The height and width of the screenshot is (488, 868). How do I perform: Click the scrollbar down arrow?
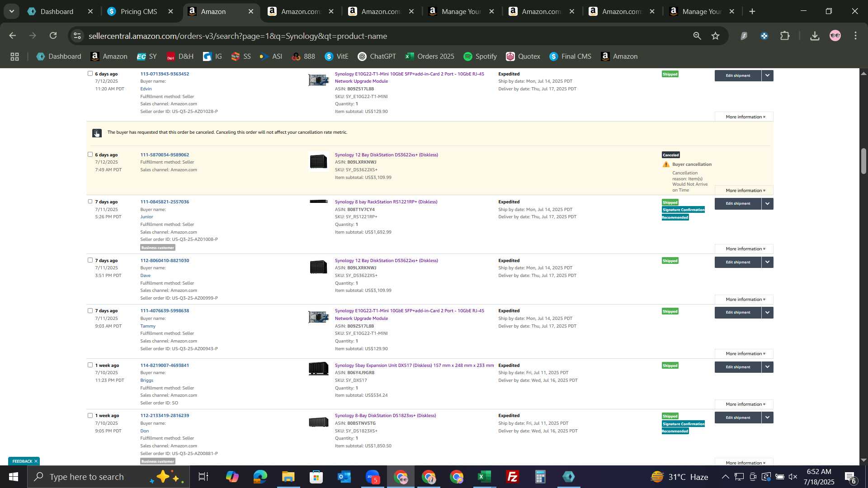[x=863, y=460]
